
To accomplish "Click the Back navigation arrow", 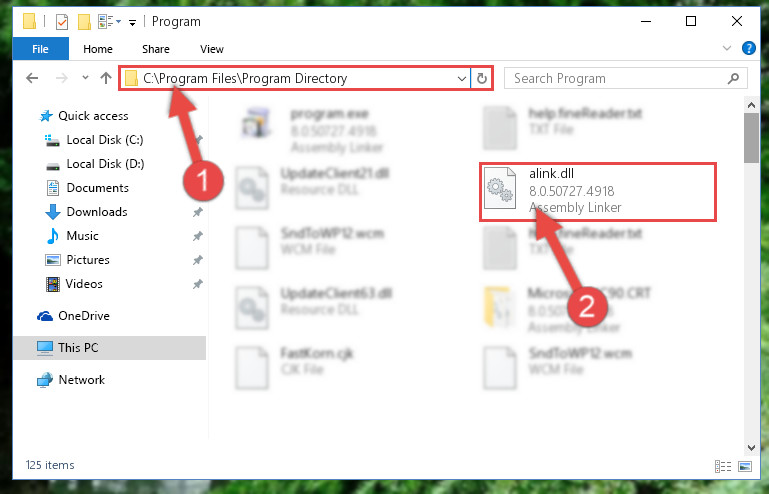I will [32, 78].
